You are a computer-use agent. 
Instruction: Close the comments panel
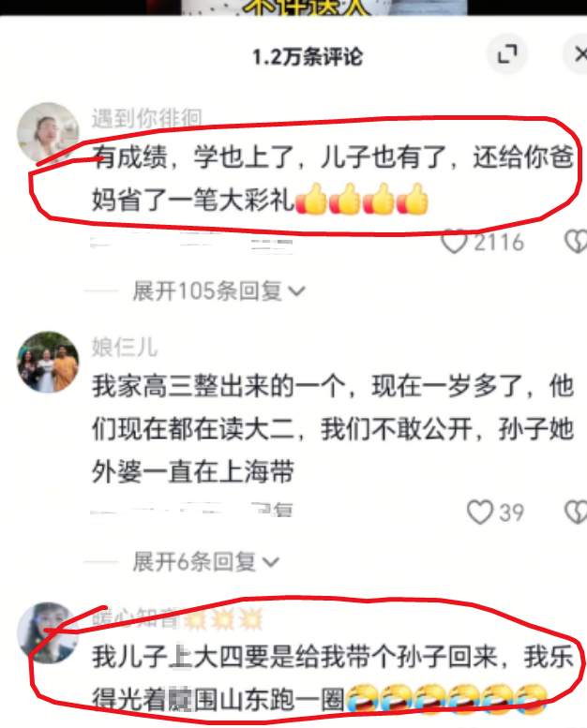point(579,54)
